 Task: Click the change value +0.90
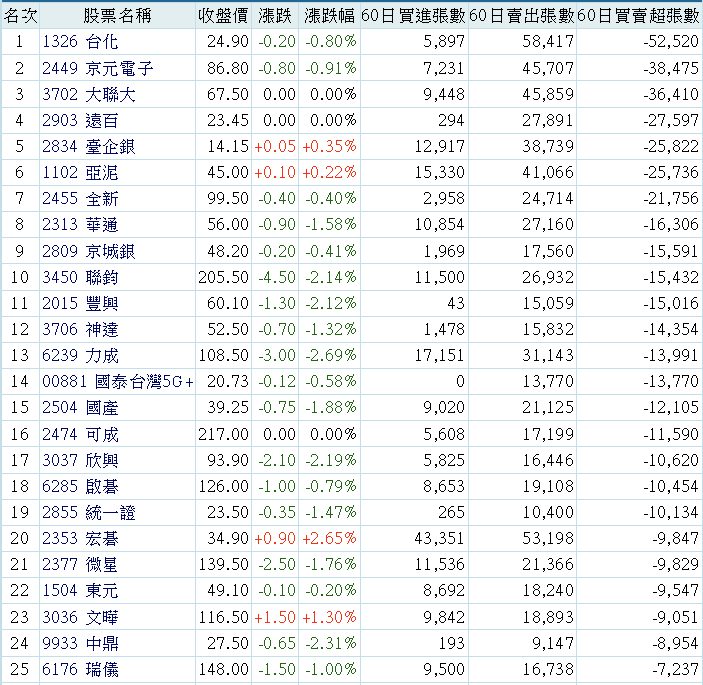pyautogui.click(x=275, y=538)
